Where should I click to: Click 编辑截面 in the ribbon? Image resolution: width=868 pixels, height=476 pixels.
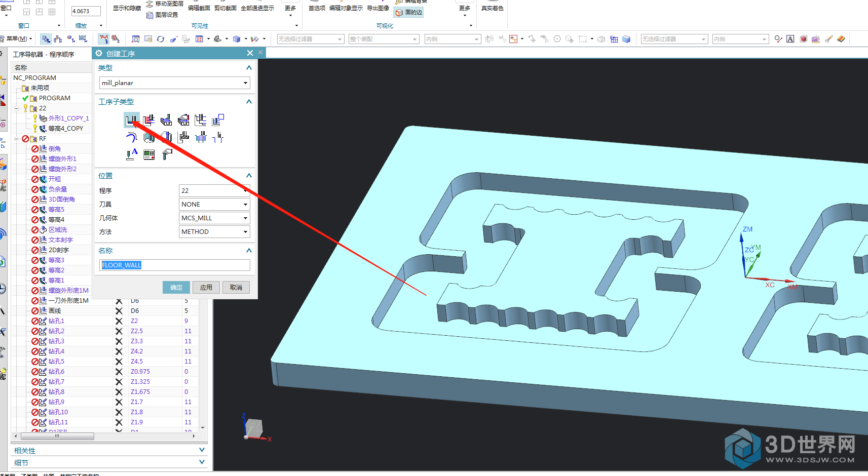tap(199, 8)
